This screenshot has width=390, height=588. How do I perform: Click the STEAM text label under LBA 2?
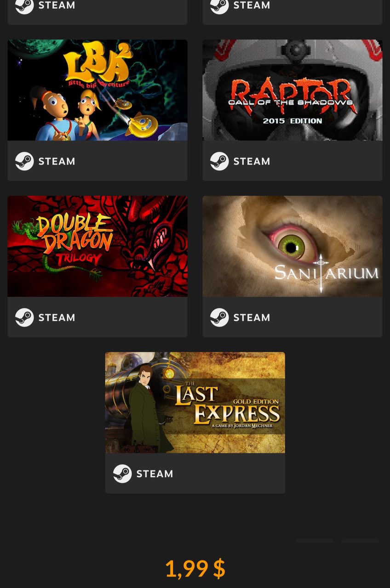(57, 161)
